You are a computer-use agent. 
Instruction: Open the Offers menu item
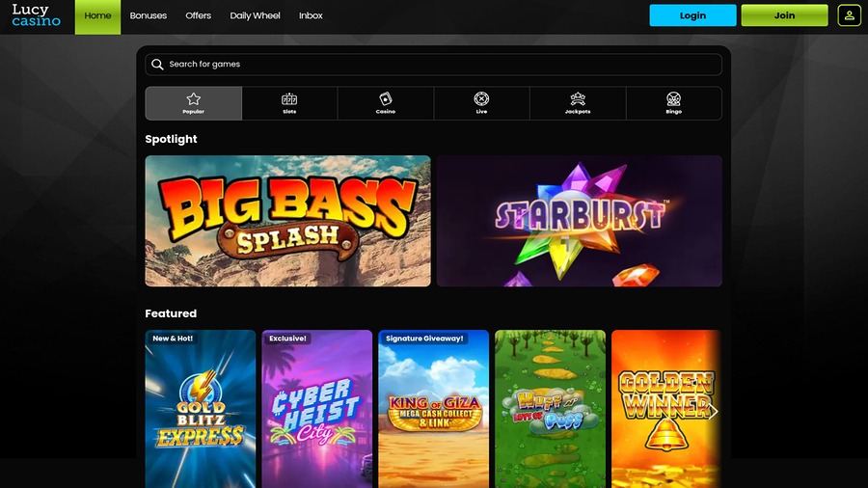click(x=198, y=15)
